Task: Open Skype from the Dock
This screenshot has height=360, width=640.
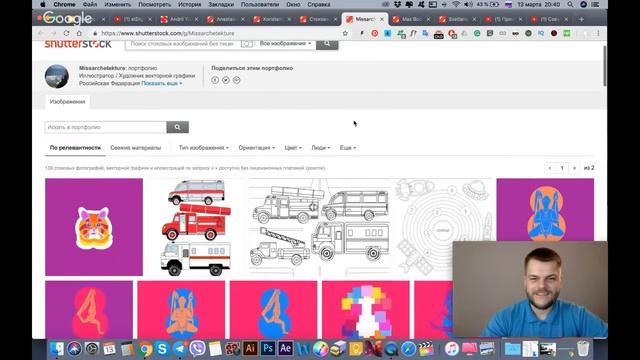Action: [x=162, y=349]
